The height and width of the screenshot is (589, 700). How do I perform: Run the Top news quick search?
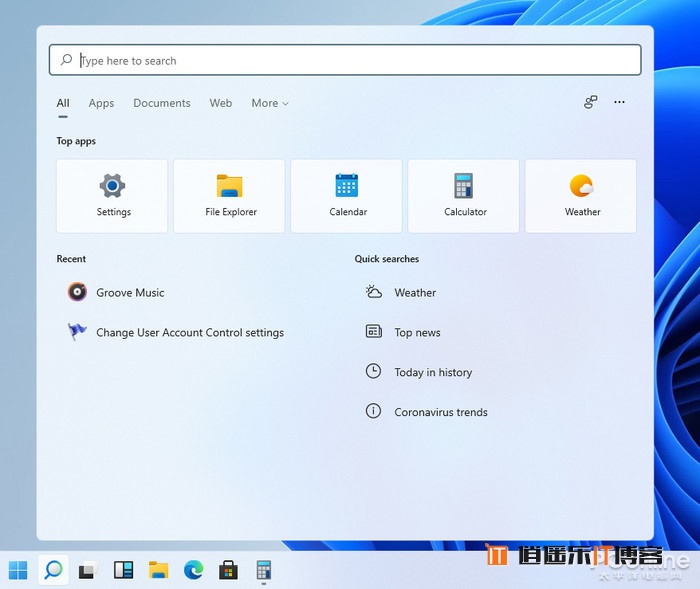coord(403,332)
